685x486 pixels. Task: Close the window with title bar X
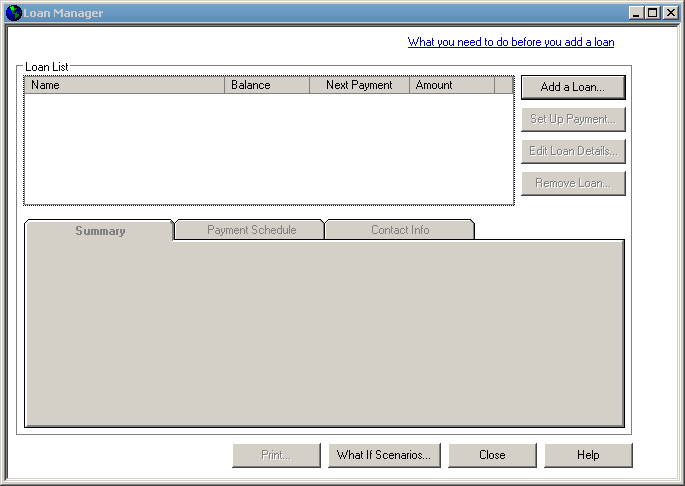pos(670,13)
